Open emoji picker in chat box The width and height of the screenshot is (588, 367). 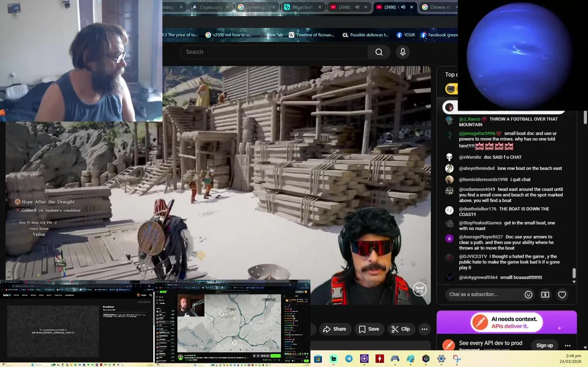click(528, 295)
